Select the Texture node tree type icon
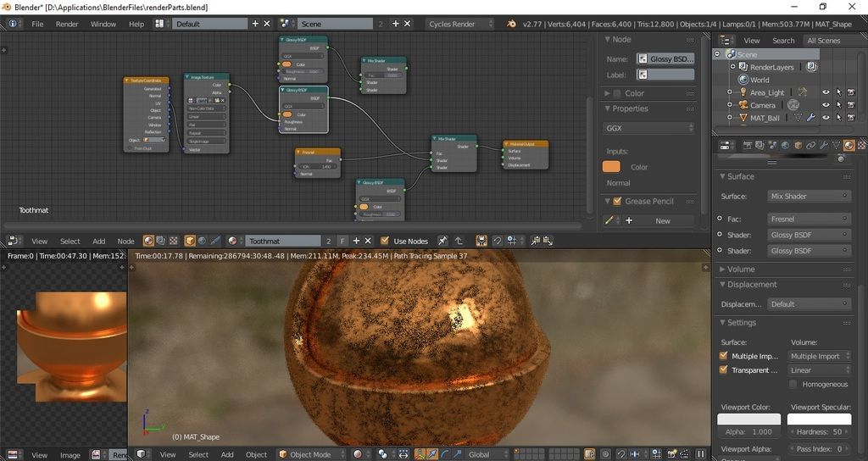The image size is (868, 461). [x=173, y=241]
